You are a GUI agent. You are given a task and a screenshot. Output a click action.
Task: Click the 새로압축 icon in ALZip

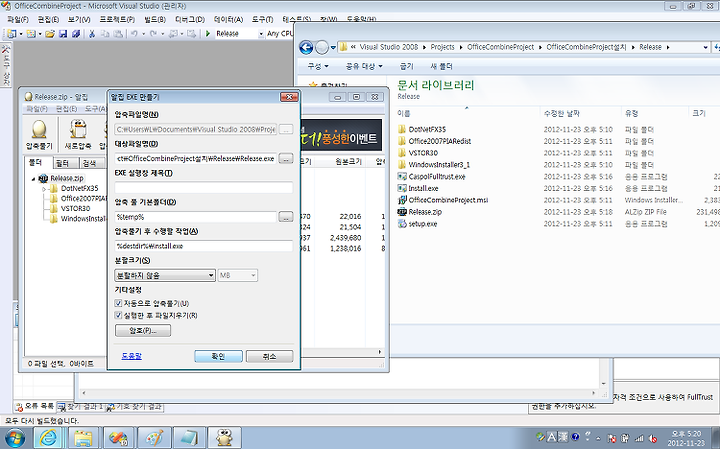tap(78, 134)
